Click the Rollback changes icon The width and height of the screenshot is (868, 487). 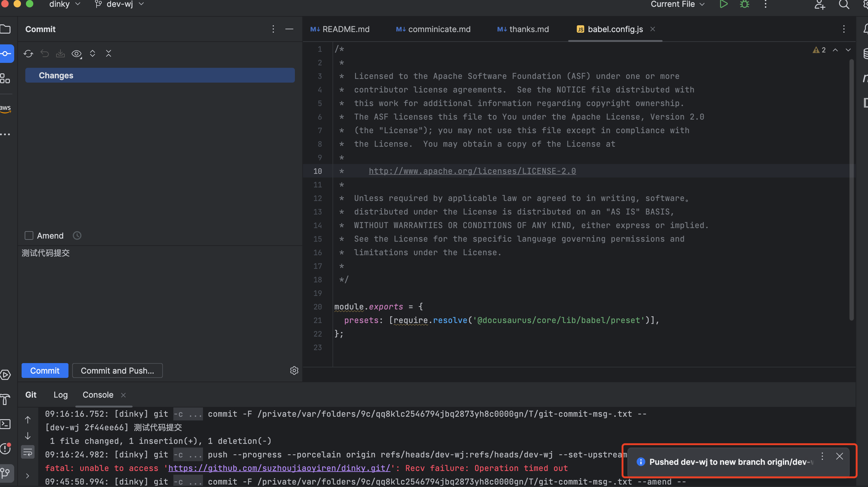pyautogui.click(x=44, y=54)
